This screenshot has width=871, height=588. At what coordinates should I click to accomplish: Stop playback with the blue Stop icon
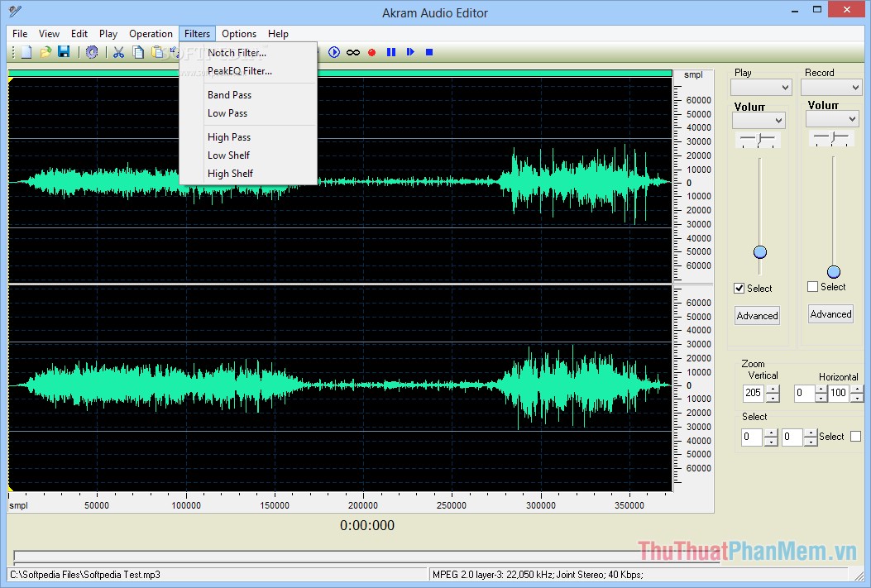(x=428, y=52)
